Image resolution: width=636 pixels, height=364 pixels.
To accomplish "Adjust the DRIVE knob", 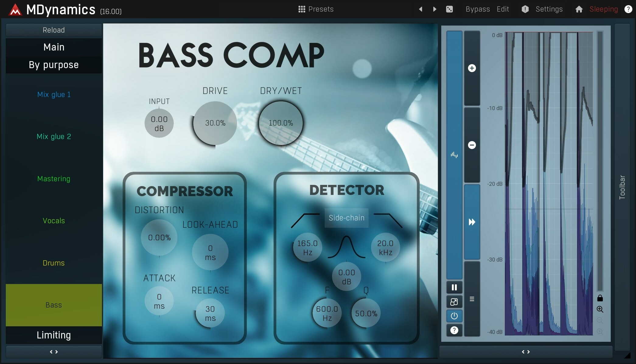I will click(x=215, y=123).
